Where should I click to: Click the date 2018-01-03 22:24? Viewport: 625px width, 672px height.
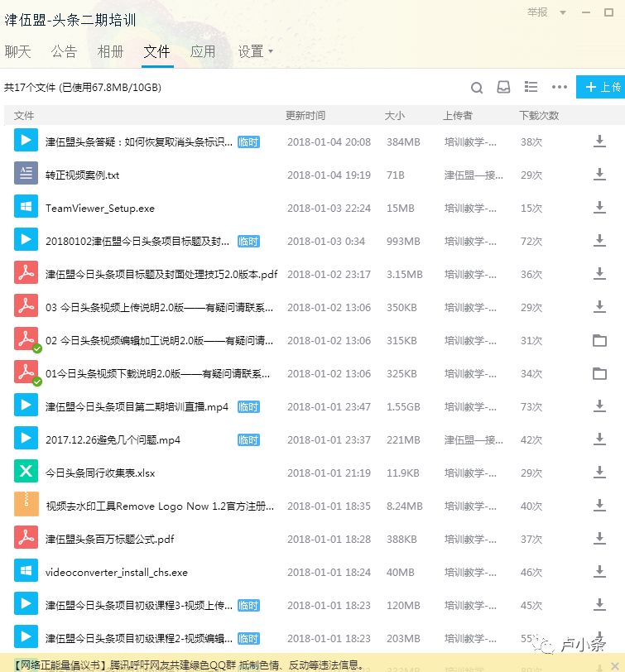(329, 209)
